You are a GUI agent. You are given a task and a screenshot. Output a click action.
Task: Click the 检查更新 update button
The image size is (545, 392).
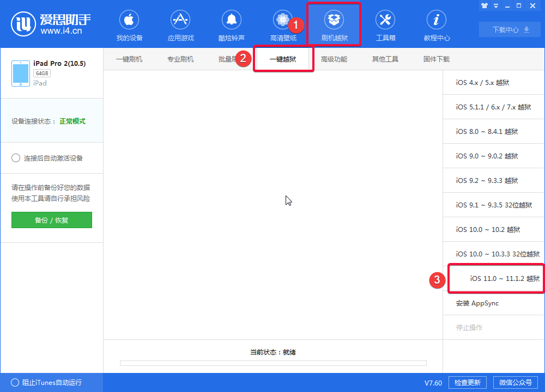(467, 382)
